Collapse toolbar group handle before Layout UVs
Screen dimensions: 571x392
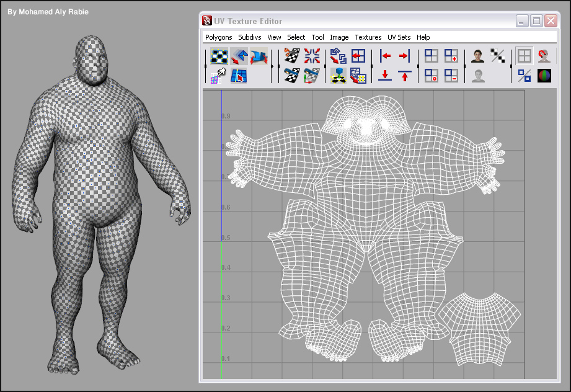[325, 66]
